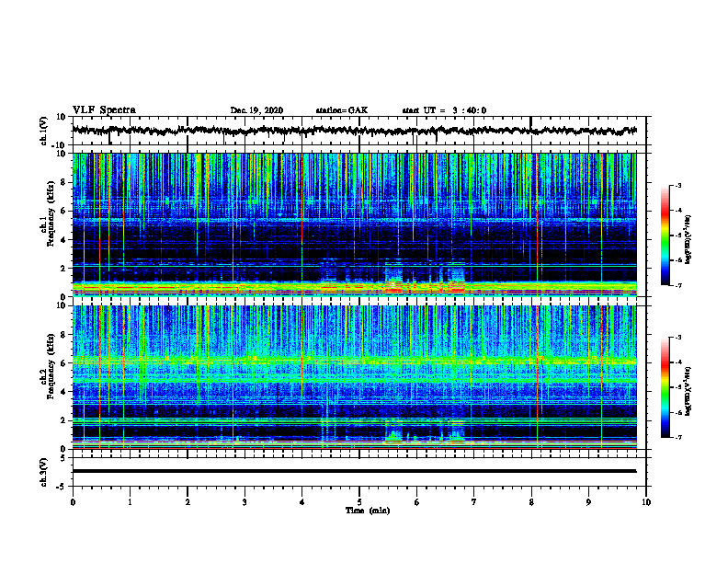Click the time axis tick label '2'
This screenshot has height=563, width=728.
coord(188,502)
